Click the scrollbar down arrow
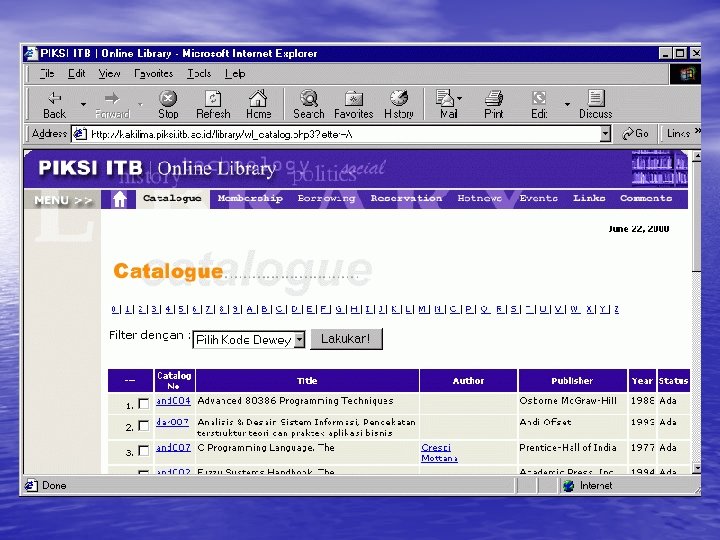 tap(696, 468)
